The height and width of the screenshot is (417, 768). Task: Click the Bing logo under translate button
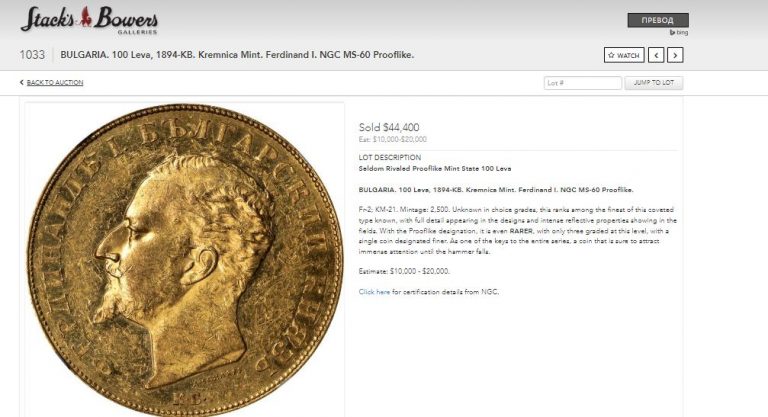coord(679,32)
